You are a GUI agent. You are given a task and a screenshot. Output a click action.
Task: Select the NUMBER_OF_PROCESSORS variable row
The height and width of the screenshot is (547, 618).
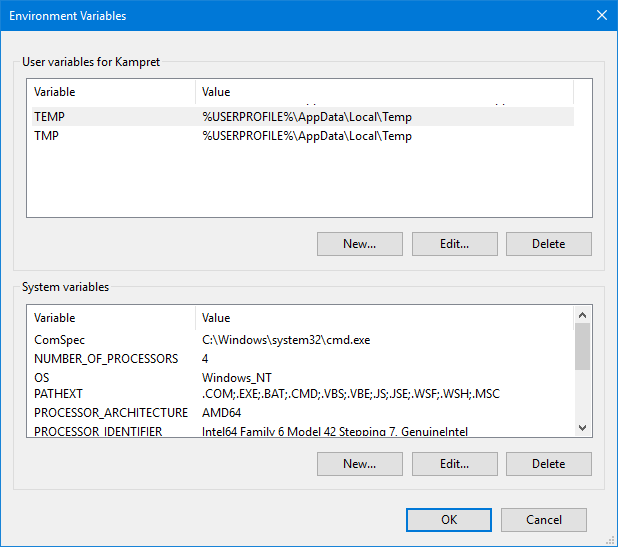[303, 359]
